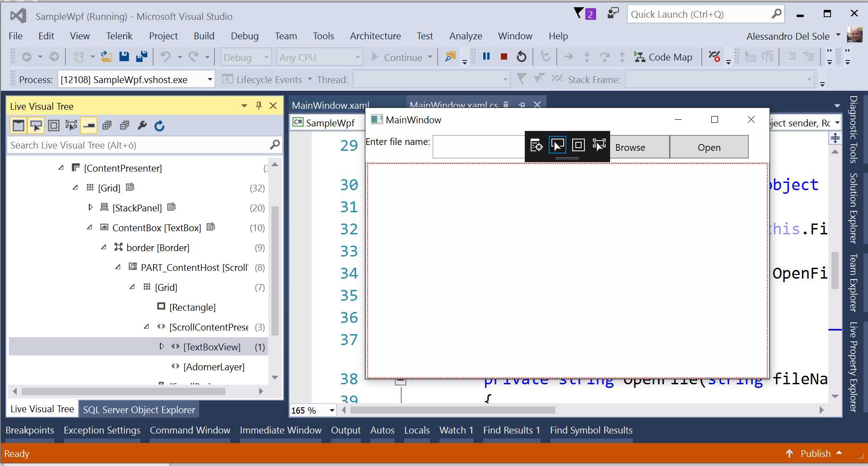Screen dimensions: 868x466
Task: Open the Architecture menu
Action: coord(375,36)
